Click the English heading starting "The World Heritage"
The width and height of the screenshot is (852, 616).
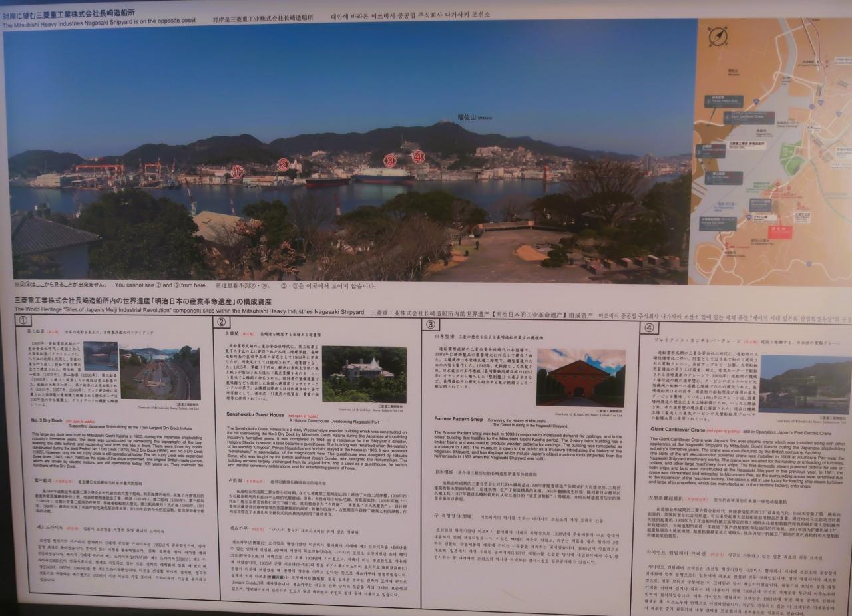pyautogui.click(x=190, y=312)
